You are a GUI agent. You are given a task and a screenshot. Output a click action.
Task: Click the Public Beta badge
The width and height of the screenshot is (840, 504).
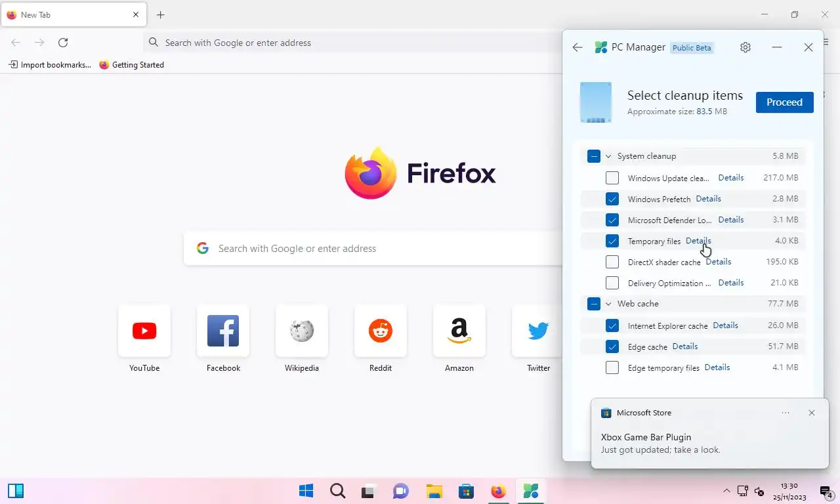(692, 48)
